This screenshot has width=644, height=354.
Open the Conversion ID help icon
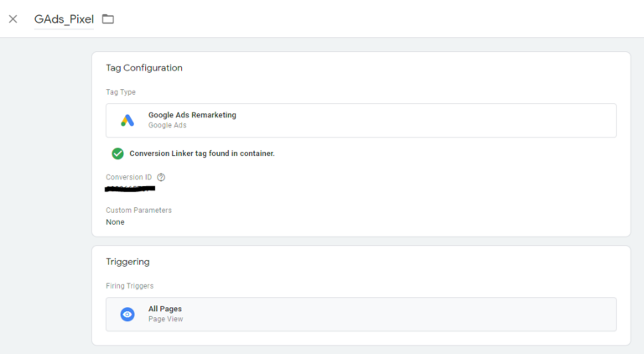point(161,177)
